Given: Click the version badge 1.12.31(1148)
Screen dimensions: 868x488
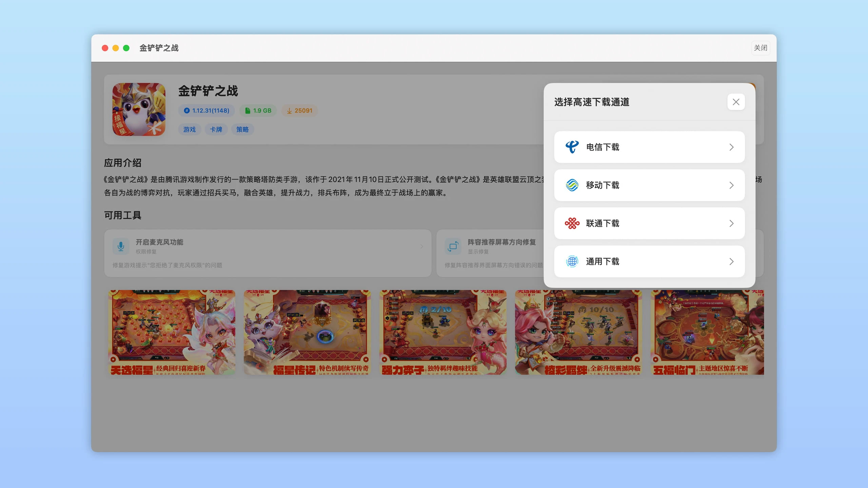Looking at the screenshot, I should click(x=206, y=110).
